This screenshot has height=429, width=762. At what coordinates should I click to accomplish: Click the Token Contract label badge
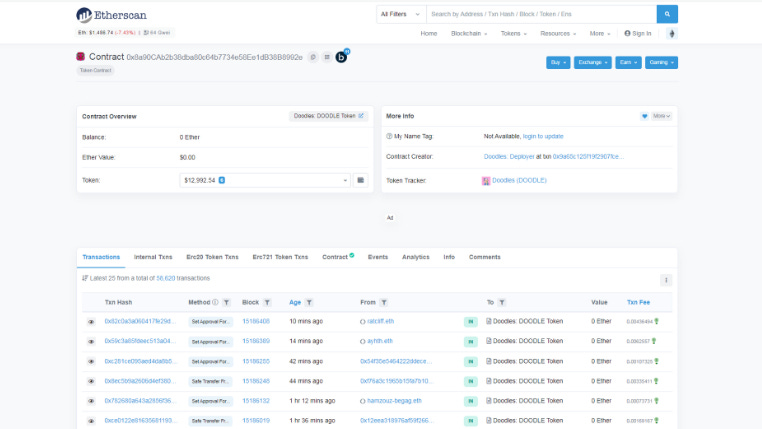pyautogui.click(x=96, y=70)
